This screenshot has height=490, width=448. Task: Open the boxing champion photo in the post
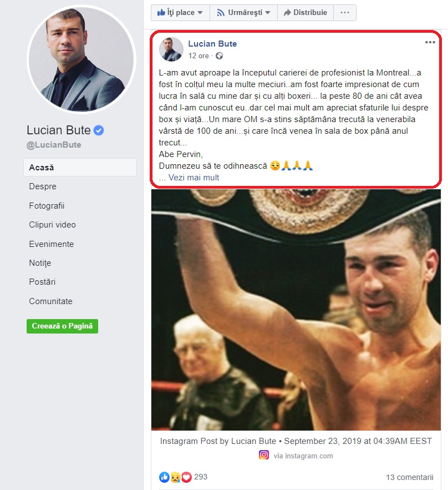[296, 310]
